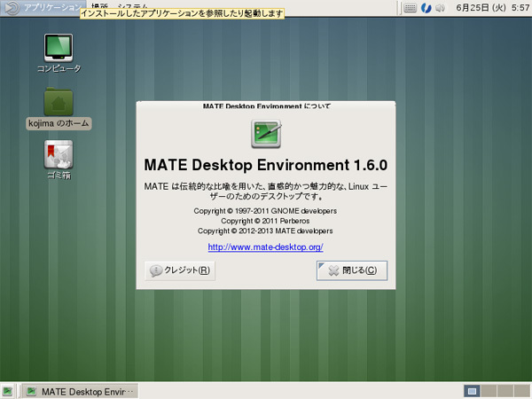This screenshot has width=532, height=399.
Task: Select the kojima のホーム folder icon
Action: click(x=59, y=101)
